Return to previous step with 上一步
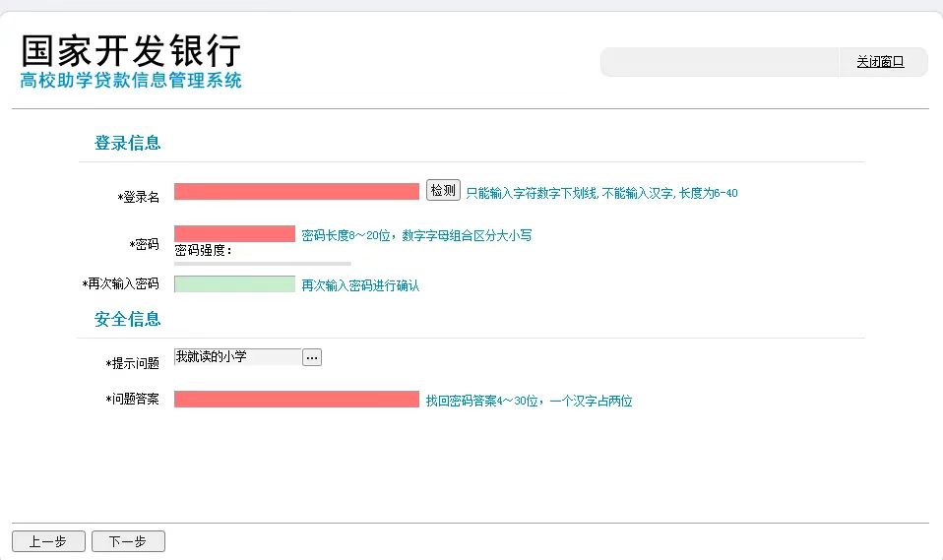The image size is (943, 560). [47, 541]
